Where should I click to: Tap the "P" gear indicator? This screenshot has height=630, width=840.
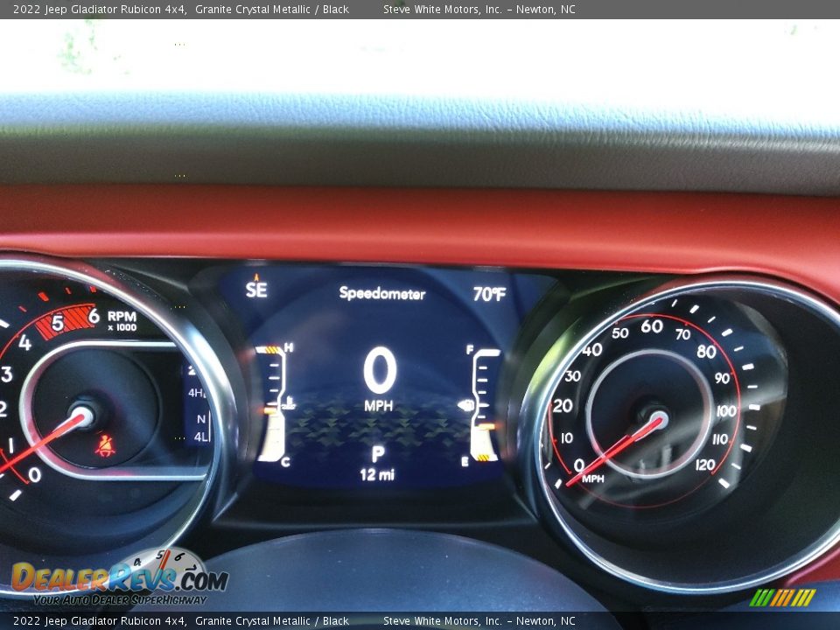click(378, 454)
